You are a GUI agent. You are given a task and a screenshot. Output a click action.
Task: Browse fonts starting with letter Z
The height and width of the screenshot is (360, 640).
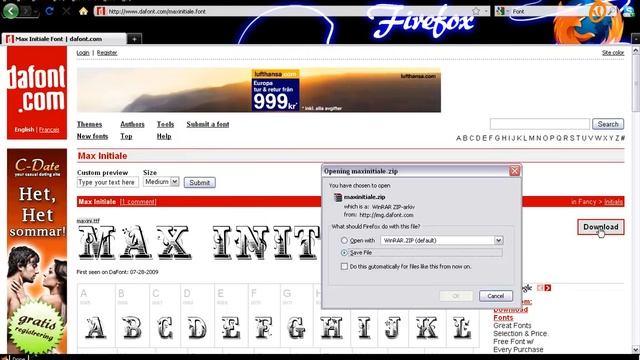pos(617,138)
